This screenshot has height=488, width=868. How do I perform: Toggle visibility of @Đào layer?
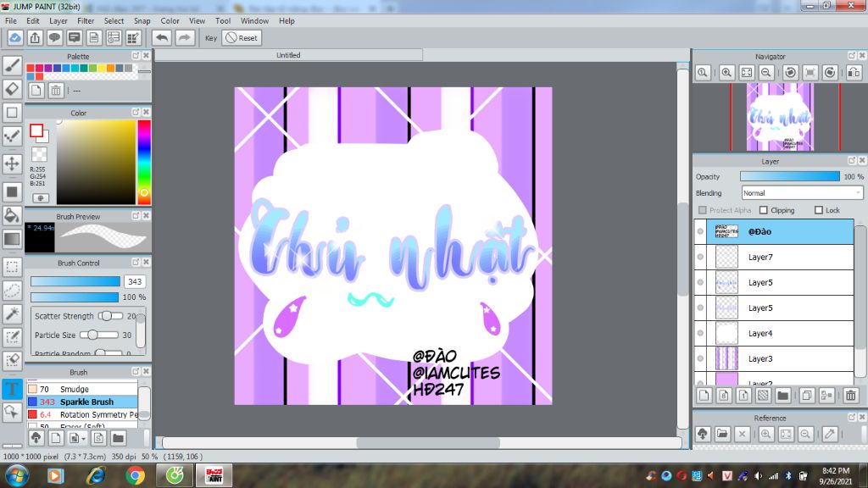coord(700,231)
